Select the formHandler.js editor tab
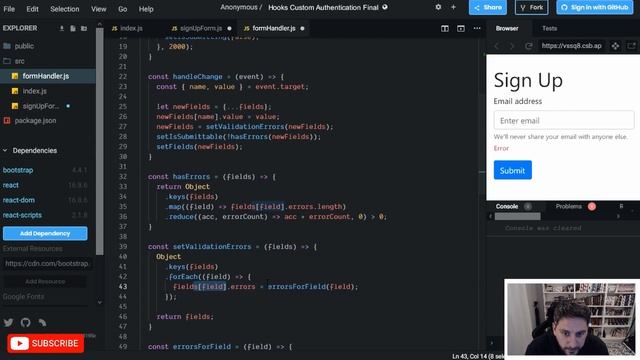Screen dimensions: 640x360 (274, 28)
